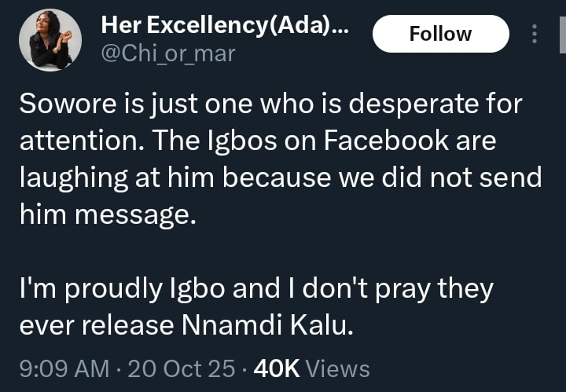Open the three-dot more options menu
This screenshot has width=566, height=392.
tap(535, 34)
